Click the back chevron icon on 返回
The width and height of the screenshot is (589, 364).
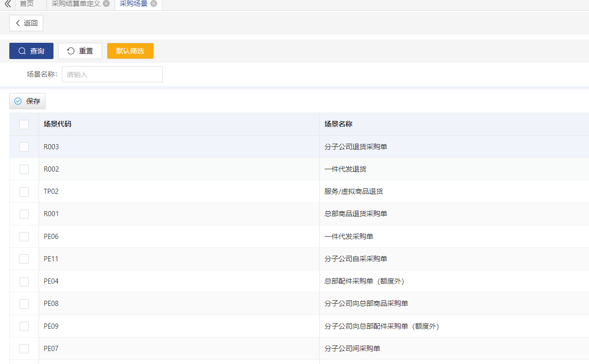(18, 22)
